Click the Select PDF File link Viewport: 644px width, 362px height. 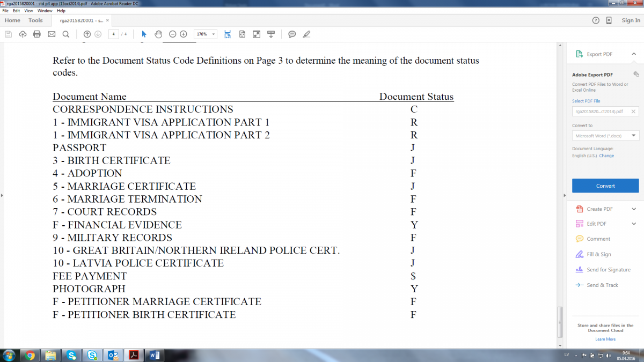(x=586, y=101)
